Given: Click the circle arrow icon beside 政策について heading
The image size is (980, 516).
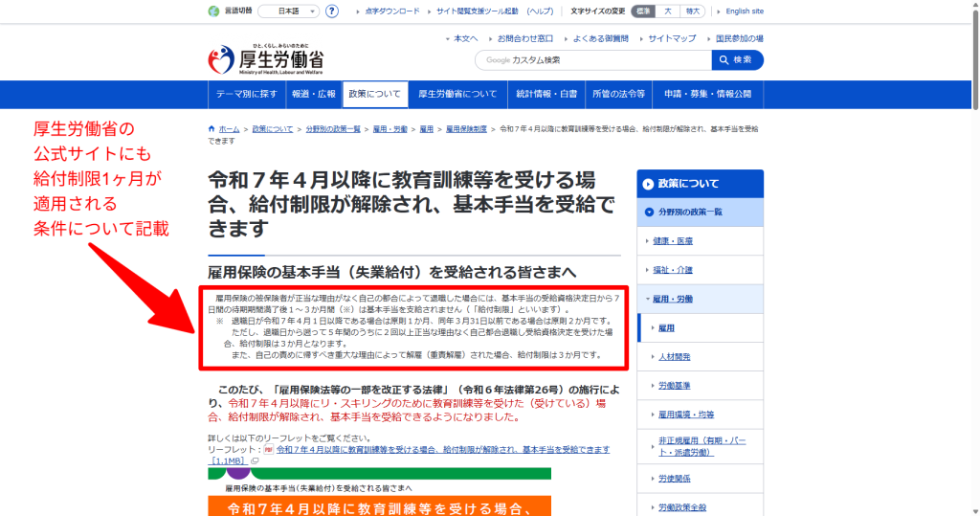Looking at the screenshot, I should (648, 184).
